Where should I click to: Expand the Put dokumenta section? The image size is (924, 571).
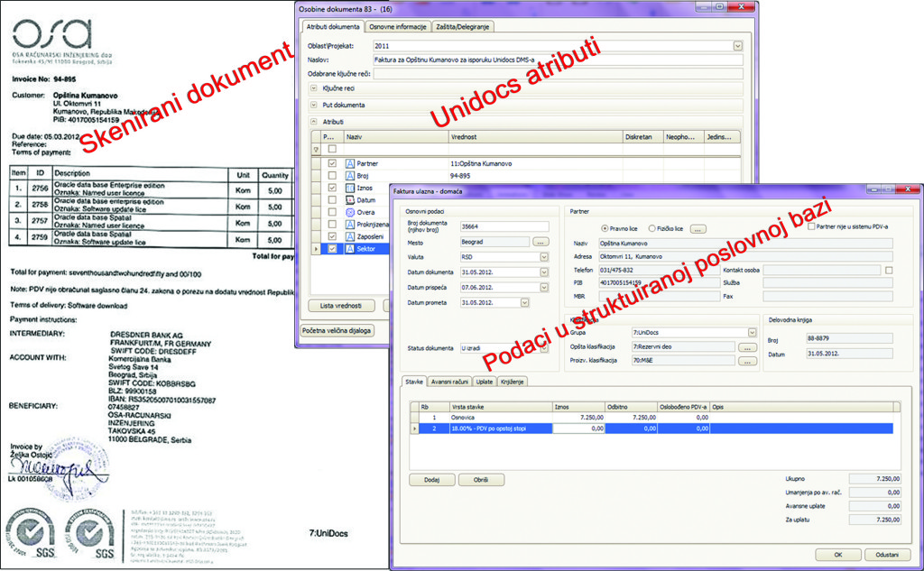(x=314, y=105)
